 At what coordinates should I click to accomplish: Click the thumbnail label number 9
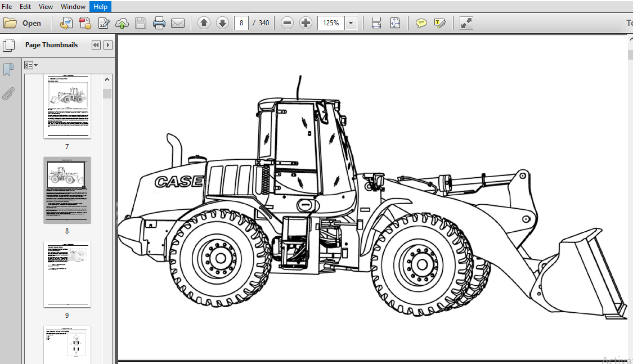67,315
